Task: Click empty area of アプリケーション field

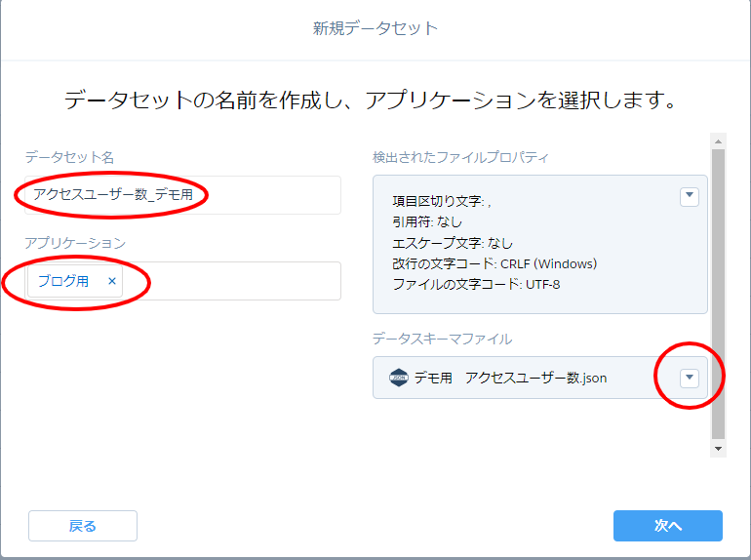Action: (234, 281)
